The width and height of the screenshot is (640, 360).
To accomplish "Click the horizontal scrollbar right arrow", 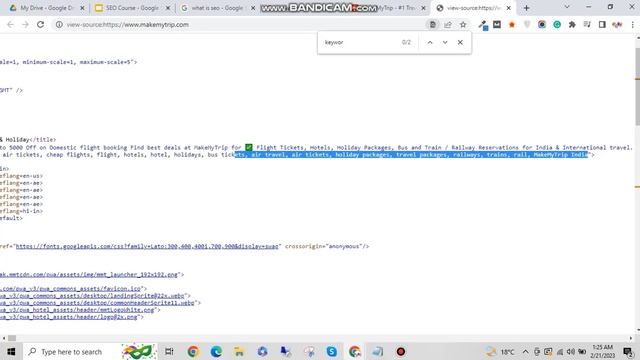I will pos(631,338).
